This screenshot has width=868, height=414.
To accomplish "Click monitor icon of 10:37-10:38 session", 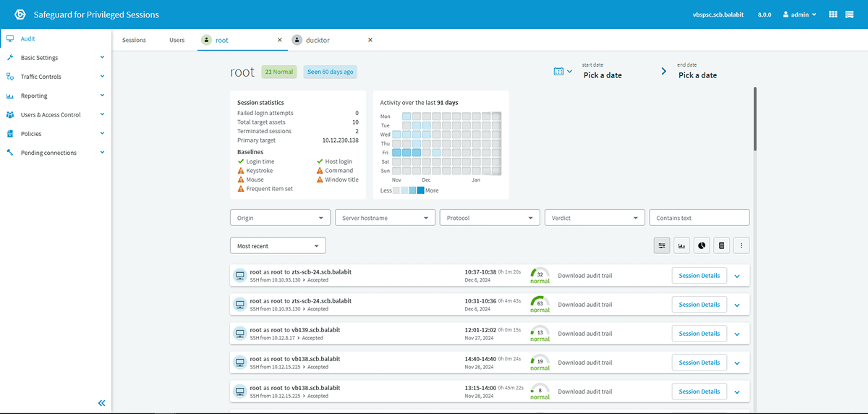I will tap(239, 275).
